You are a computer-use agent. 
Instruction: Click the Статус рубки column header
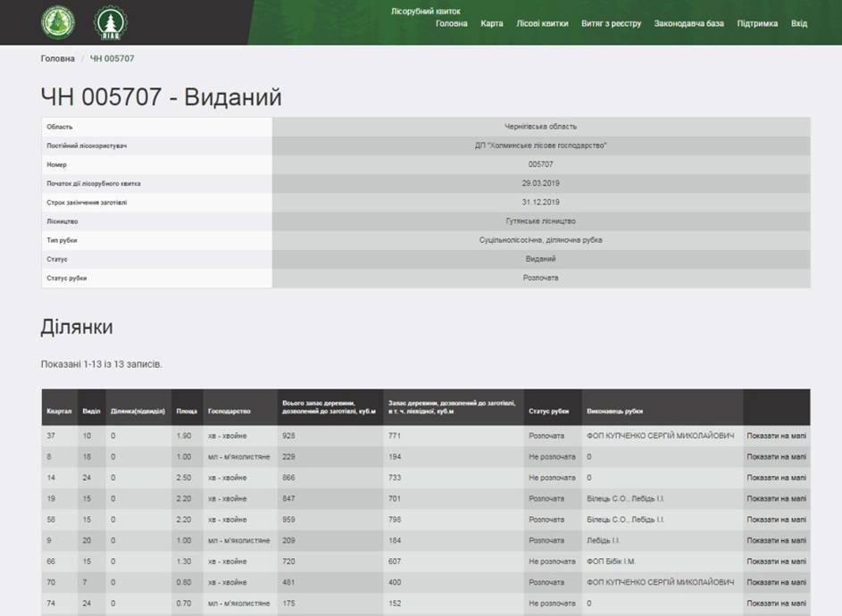click(548, 412)
